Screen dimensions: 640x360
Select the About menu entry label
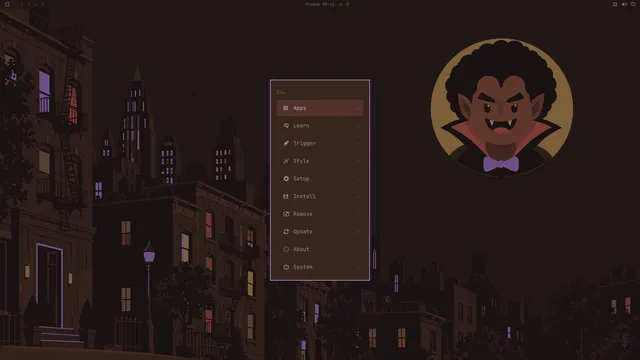pyautogui.click(x=301, y=249)
